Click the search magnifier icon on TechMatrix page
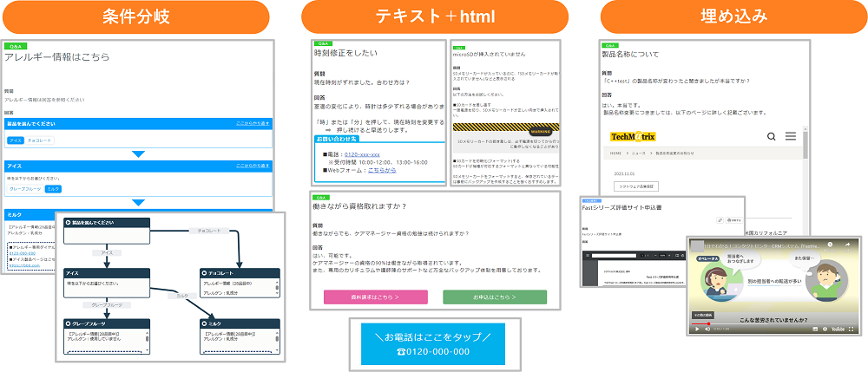868x372 pixels. click(771, 137)
